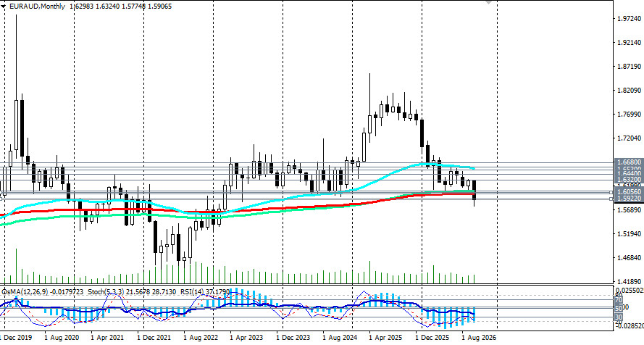Click the OHLC values 1.62983 1.63240 1.57748 1.59065

point(121,6)
